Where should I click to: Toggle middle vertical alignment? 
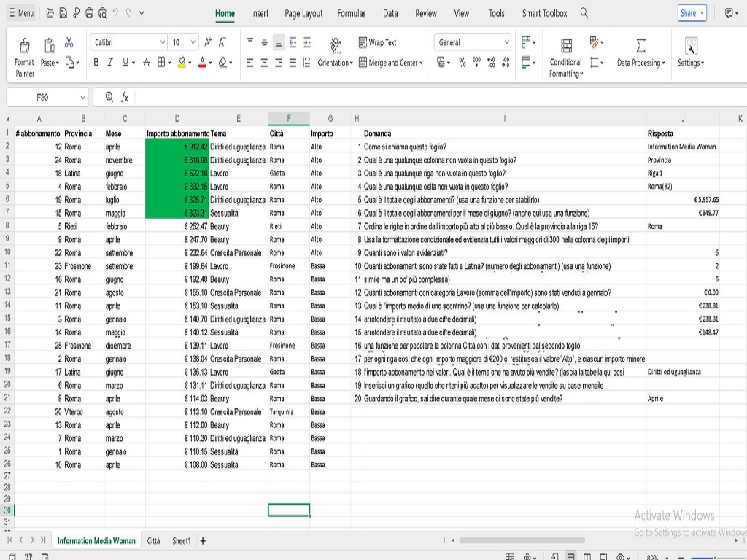pyautogui.click(x=264, y=42)
